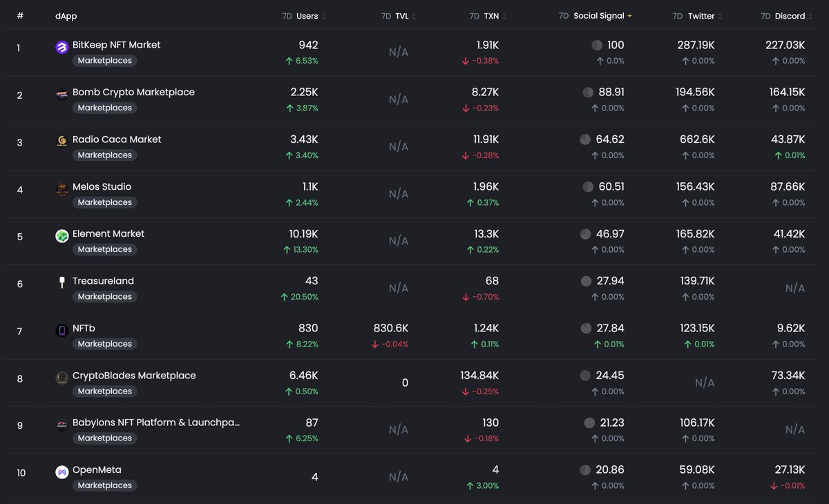Click the Marketplaces tag under NFTb

pyautogui.click(x=105, y=344)
